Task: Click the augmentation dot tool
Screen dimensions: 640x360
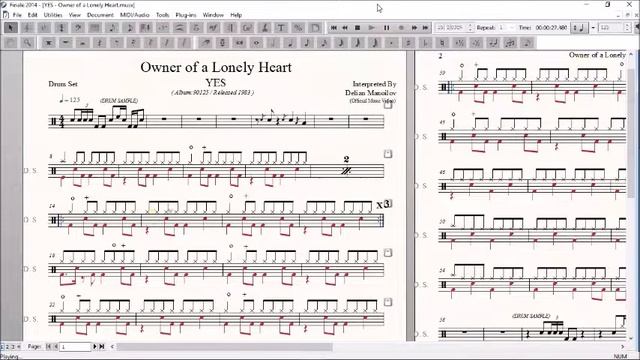Action: pyautogui.click(x=391, y=43)
